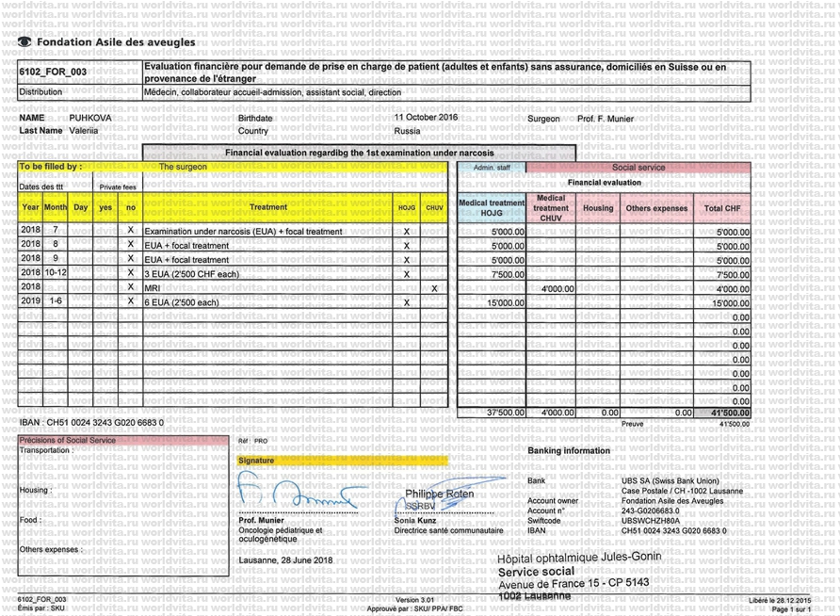
Task: Select the patient name "PUHKOVA"
Action: tap(90, 118)
